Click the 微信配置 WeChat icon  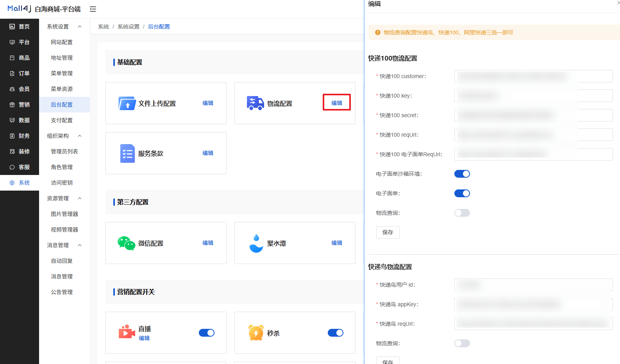[127, 243]
